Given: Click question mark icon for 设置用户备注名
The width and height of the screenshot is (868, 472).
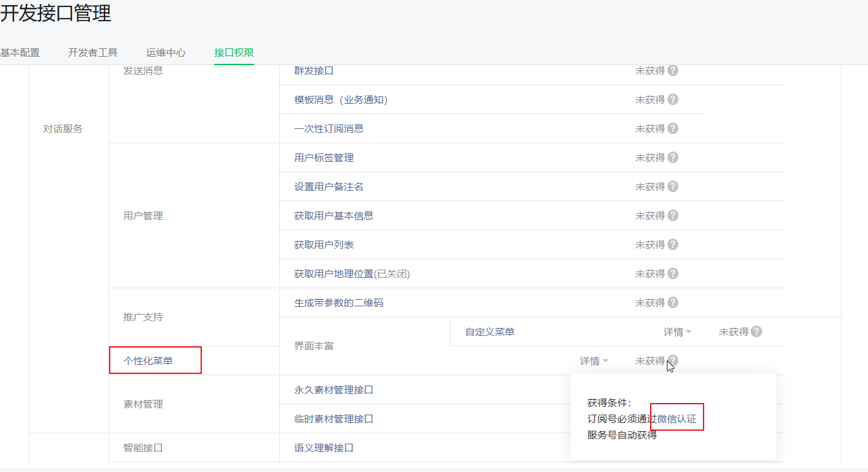Looking at the screenshot, I should [x=673, y=186].
